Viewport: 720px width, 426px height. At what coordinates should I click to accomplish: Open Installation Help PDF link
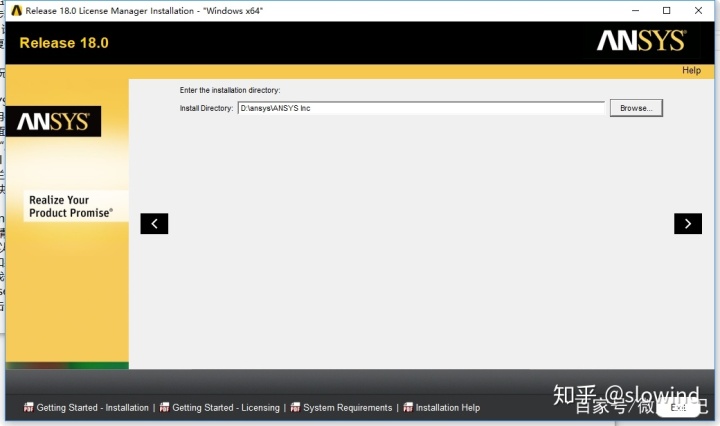[448, 408]
